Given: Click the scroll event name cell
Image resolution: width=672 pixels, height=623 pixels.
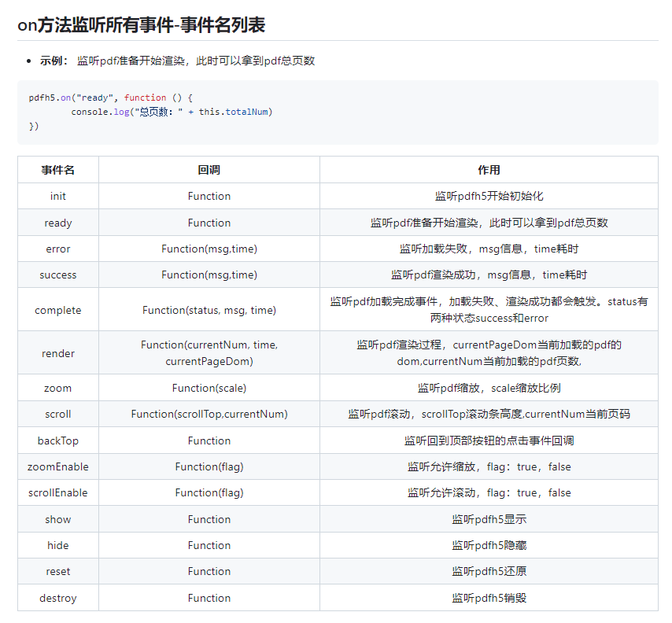Looking at the screenshot, I should (x=58, y=415).
